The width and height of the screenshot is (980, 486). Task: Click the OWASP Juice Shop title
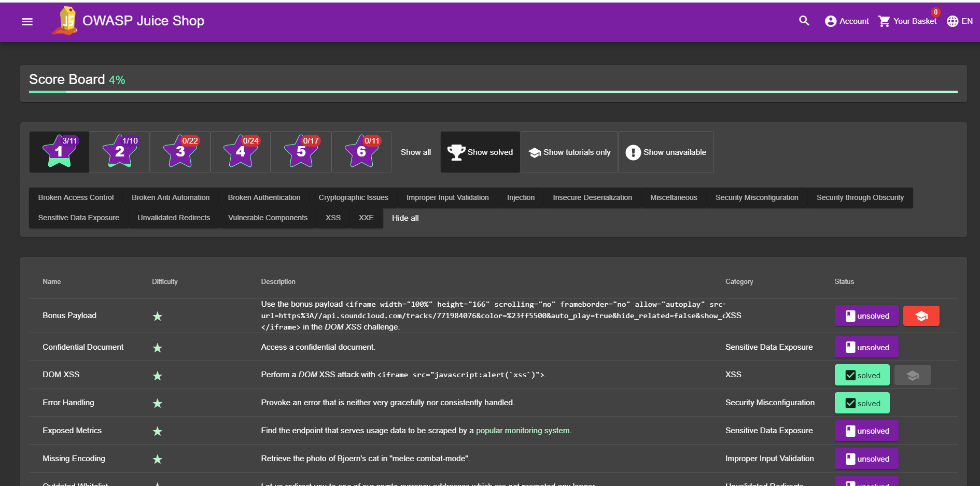point(144,21)
